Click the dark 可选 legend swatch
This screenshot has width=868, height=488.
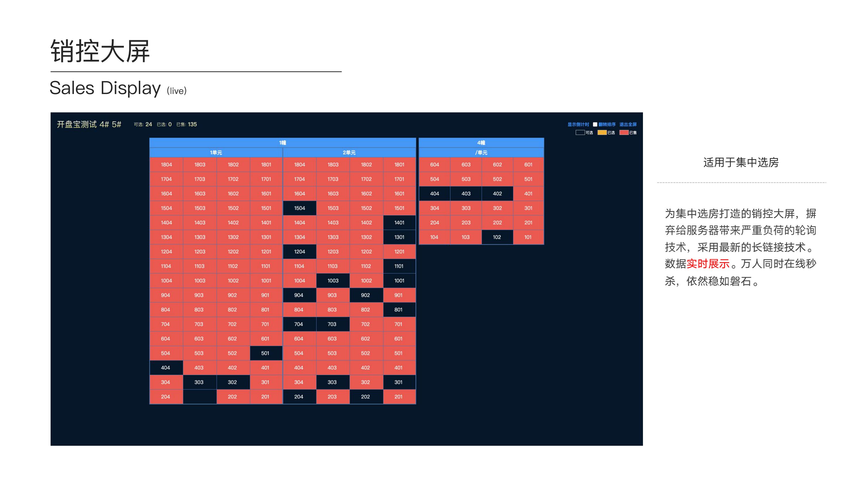tap(580, 132)
